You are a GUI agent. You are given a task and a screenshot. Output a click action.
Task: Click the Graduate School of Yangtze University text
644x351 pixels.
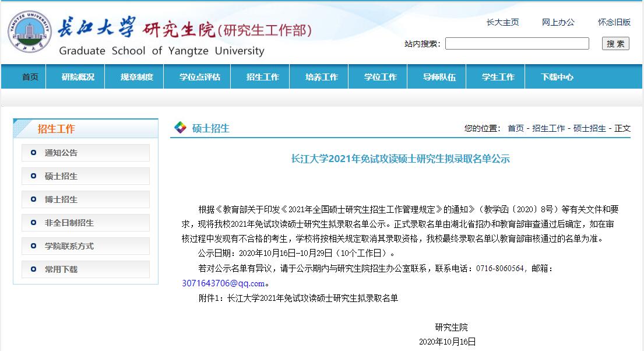pos(162,51)
